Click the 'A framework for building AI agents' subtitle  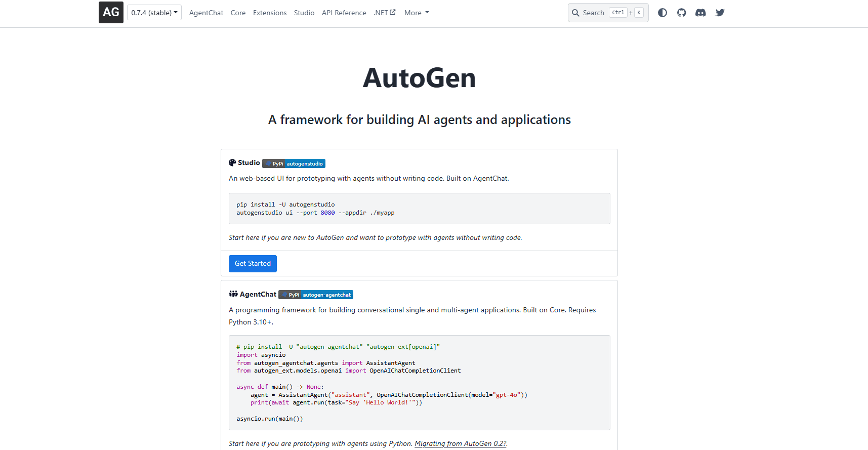tap(419, 119)
